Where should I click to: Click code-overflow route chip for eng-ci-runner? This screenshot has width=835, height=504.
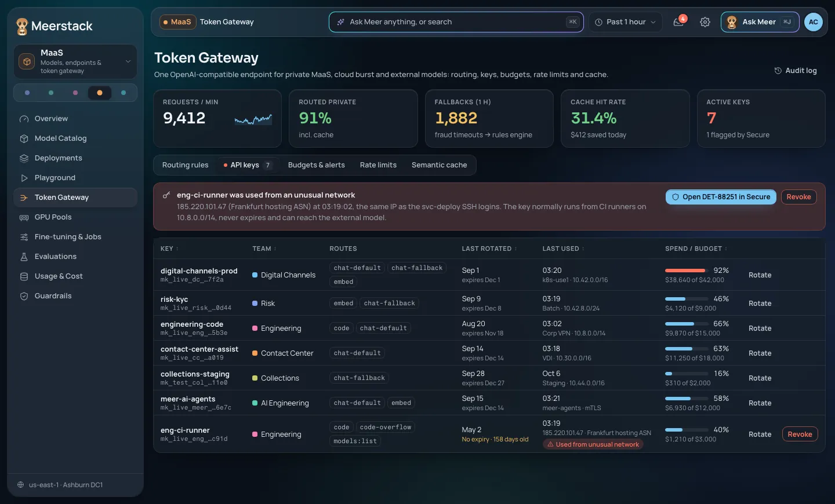click(386, 428)
